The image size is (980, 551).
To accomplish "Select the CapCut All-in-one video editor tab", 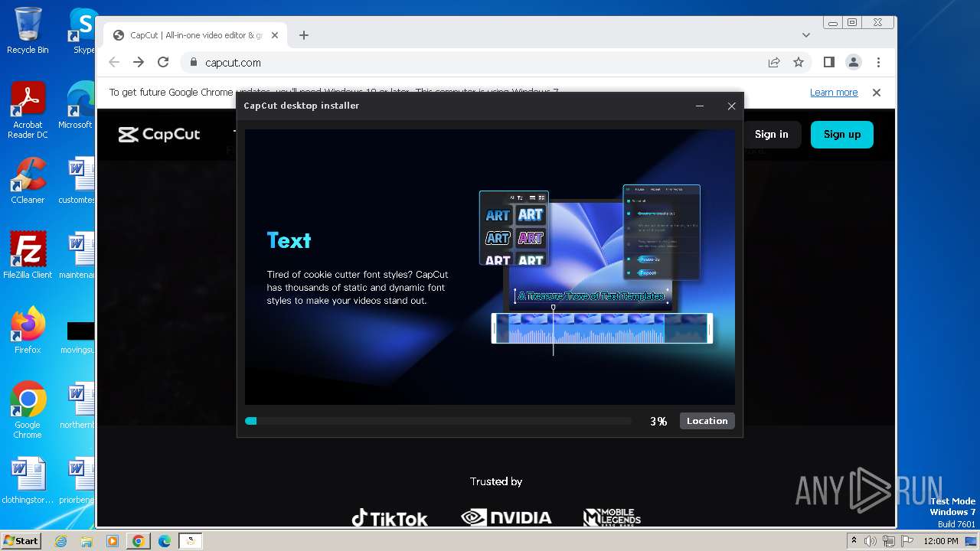I will coord(195,35).
